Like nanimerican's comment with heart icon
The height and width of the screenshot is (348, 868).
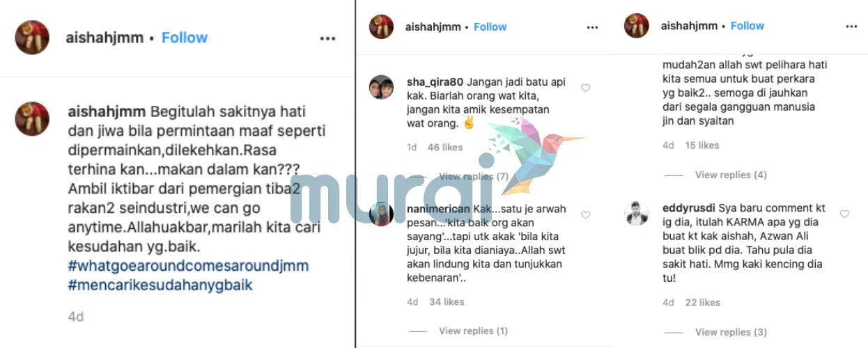585,215
